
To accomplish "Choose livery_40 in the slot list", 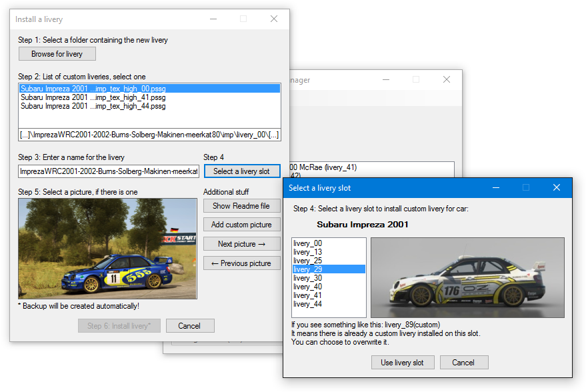I will coord(329,286).
